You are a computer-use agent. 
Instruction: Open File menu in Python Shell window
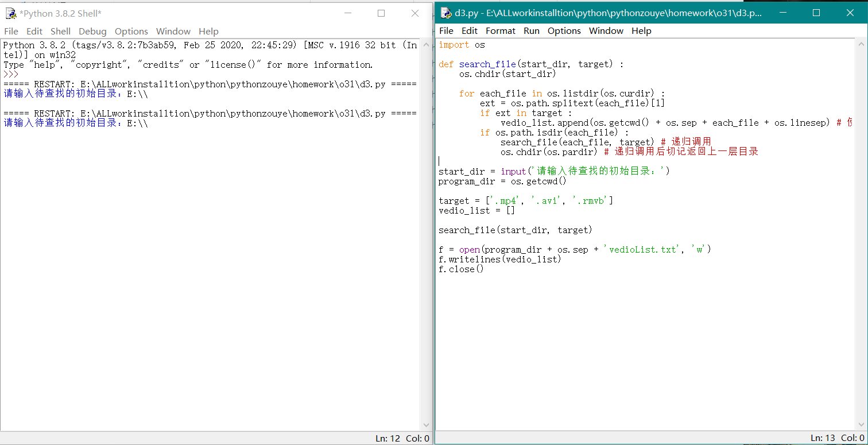pyautogui.click(x=11, y=31)
